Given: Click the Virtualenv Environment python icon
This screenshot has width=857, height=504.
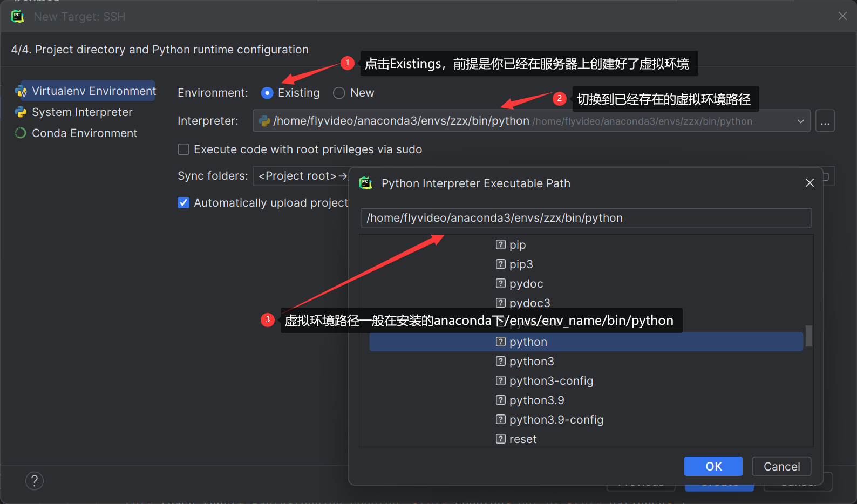Looking at the screenshot, I should pos(21,91).
